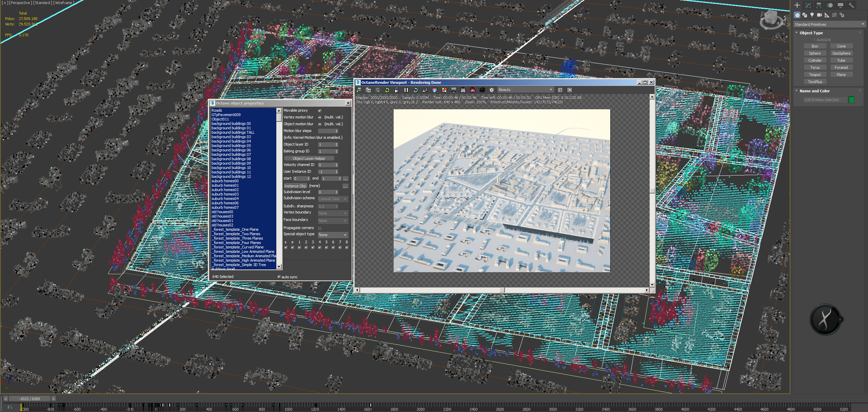The image size is (868, 412).
Task: Click the Wireframe viewport label menu
Action: (63, 3)
